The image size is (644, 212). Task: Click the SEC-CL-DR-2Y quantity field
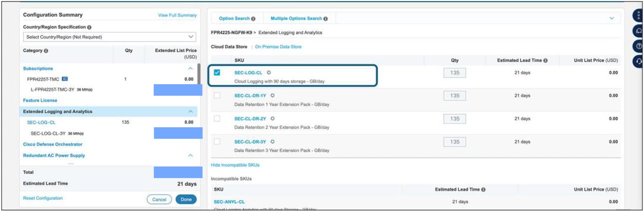tap(455, 119)
